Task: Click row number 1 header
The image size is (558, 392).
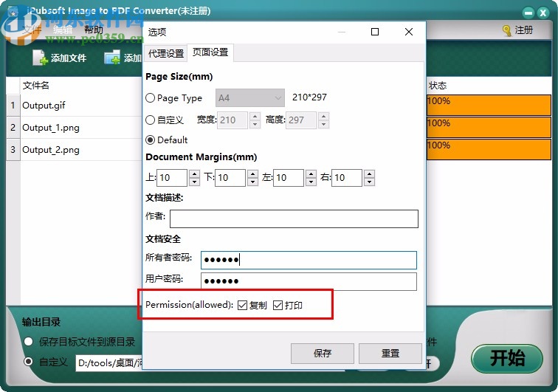Action: [13, 106]
